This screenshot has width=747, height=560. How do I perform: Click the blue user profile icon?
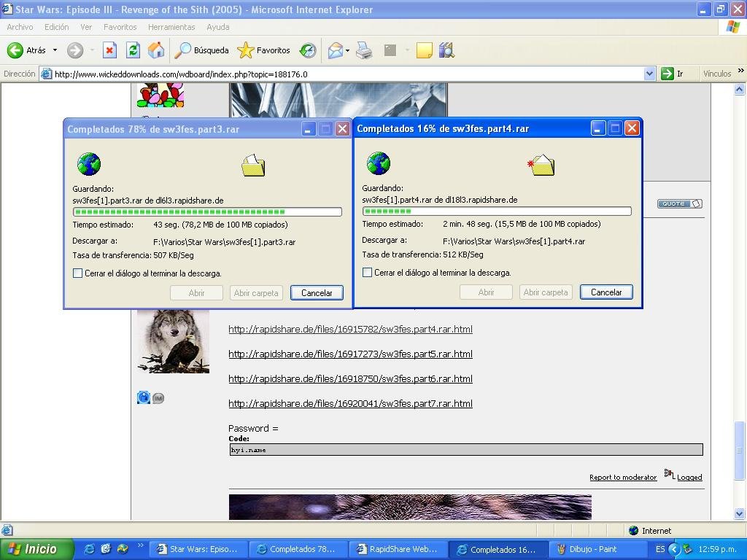(144, 397)
